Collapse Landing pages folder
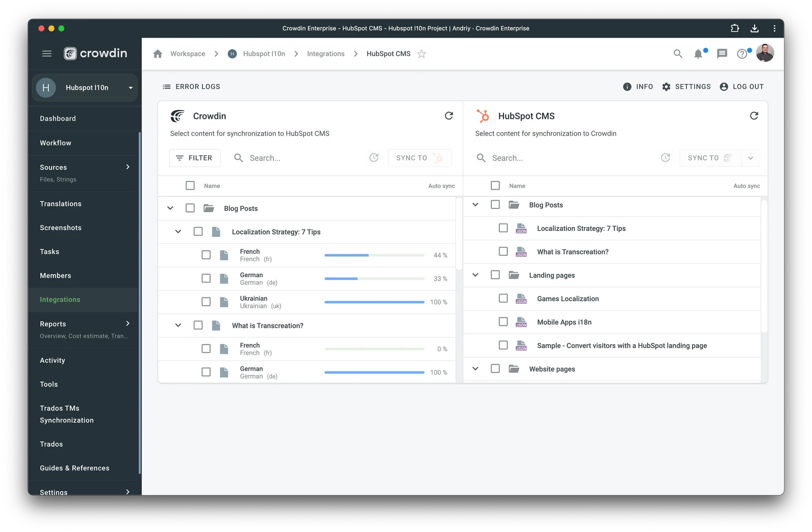 pyautogui.click(x=475, y=275)
